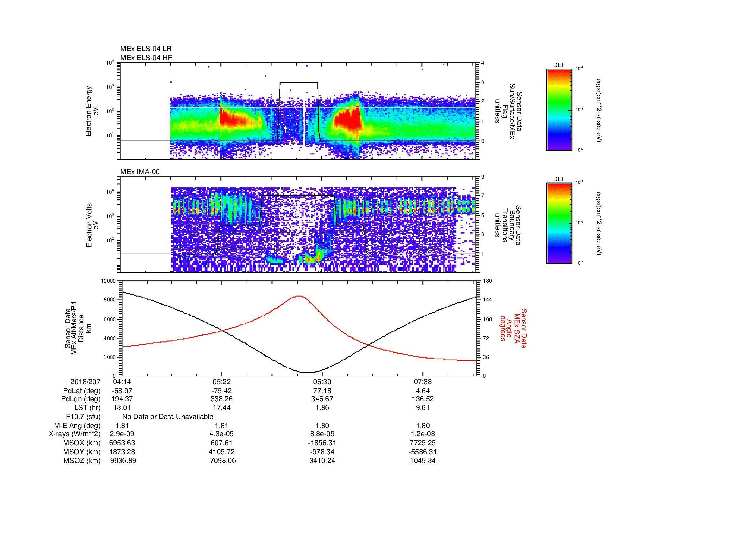The width and height of the screenshot is (756, 534).
Task: Click the 'MEx ELS-04 HR' panel title
Action: (x=146, y=58)
